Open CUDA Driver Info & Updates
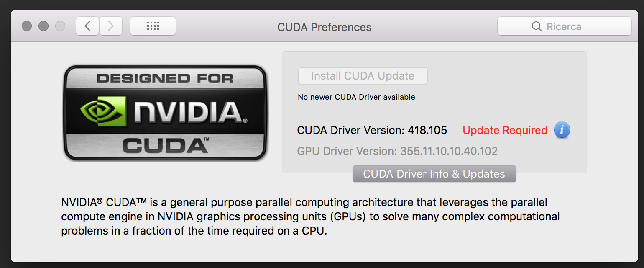 point(434,174)
